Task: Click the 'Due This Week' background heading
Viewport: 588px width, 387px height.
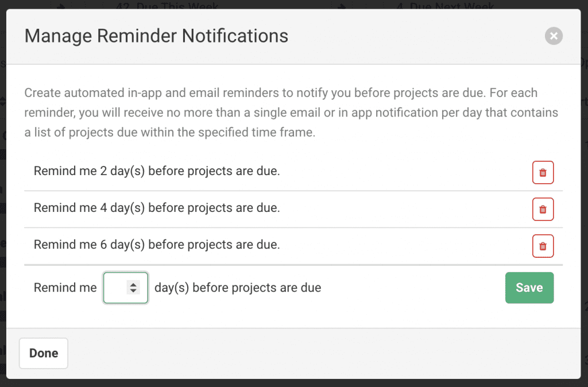Action: click(x=167, y=5)
